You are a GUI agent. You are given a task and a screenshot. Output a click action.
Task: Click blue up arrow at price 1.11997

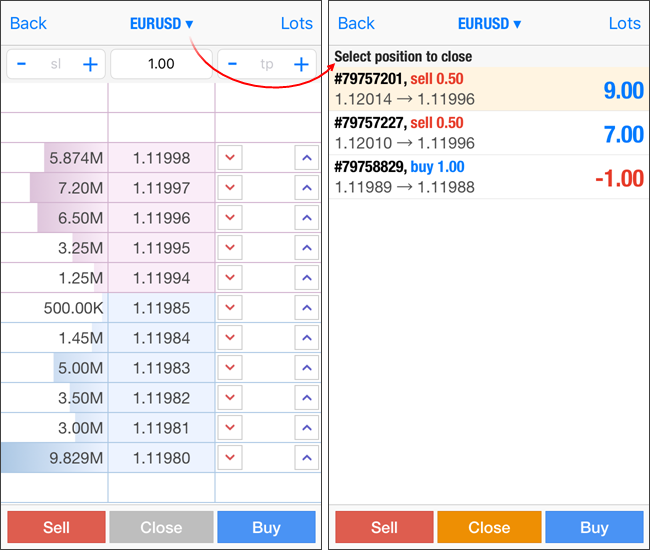click(306, 188)
